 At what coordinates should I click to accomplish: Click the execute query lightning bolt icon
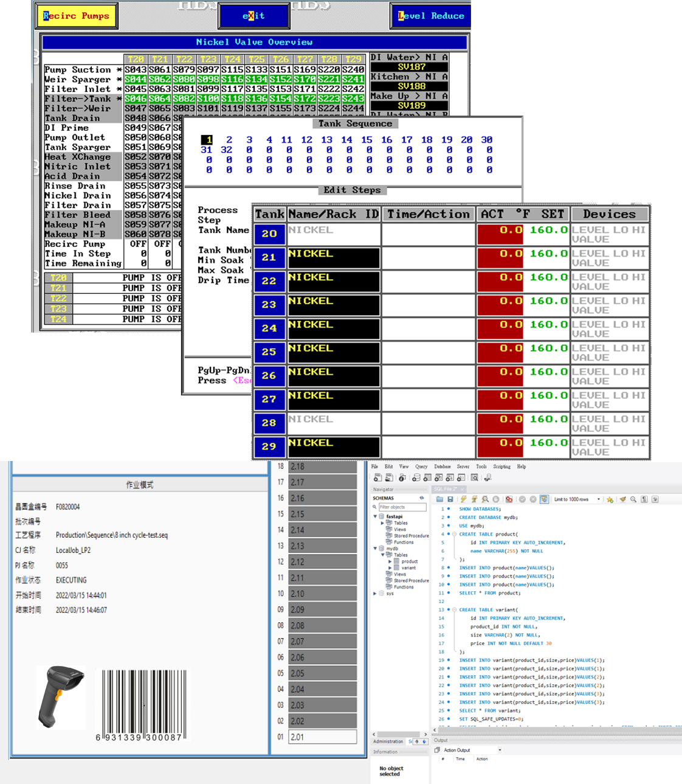[x=463, y=499]
